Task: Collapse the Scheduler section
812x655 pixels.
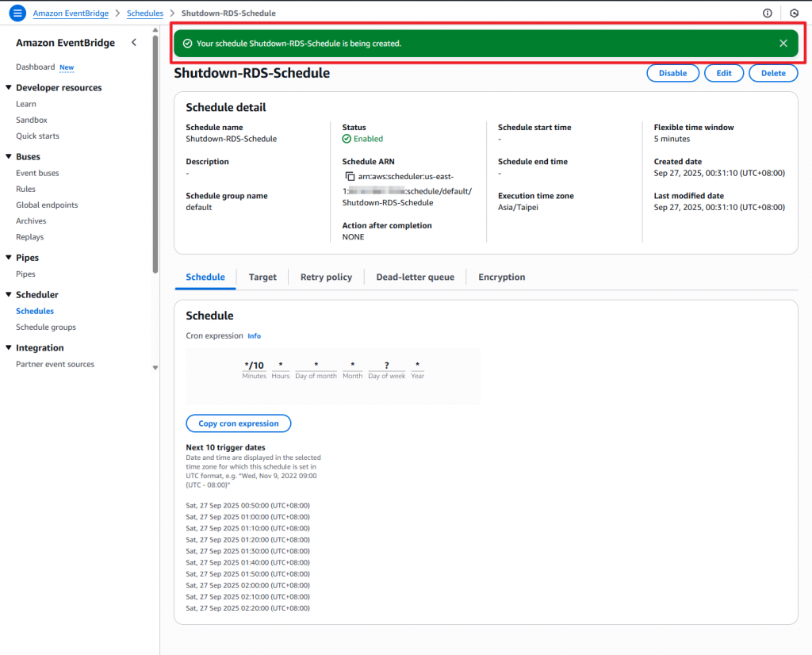Action: tap(8, 294)
